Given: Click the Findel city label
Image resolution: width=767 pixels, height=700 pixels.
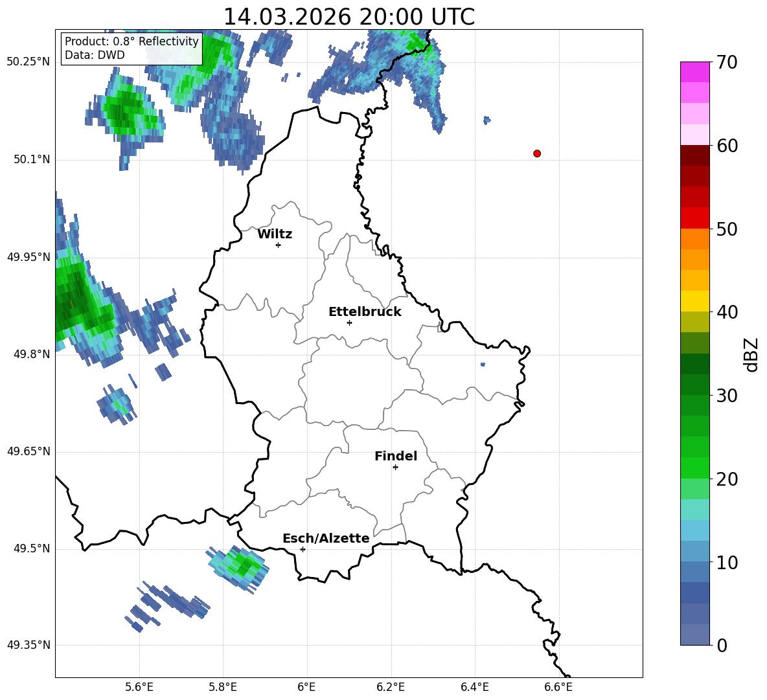Looking at the screenshot, I should tap(396, 456).
